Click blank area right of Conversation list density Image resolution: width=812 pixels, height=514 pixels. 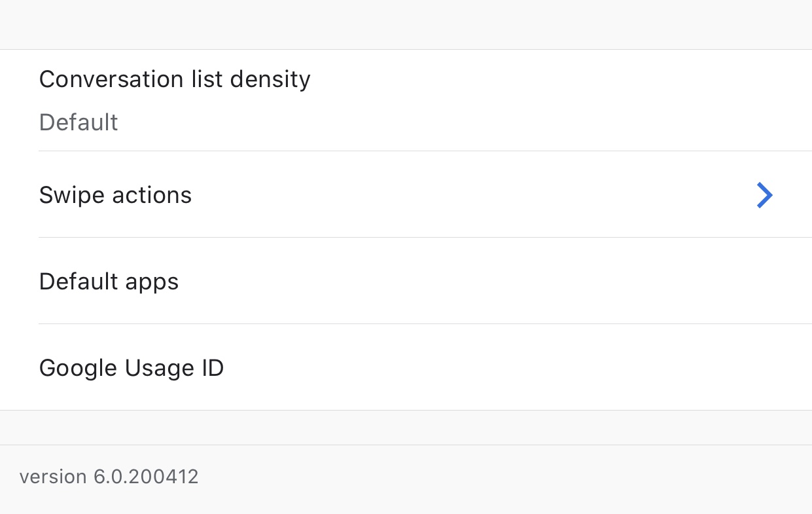click(556, 79)
